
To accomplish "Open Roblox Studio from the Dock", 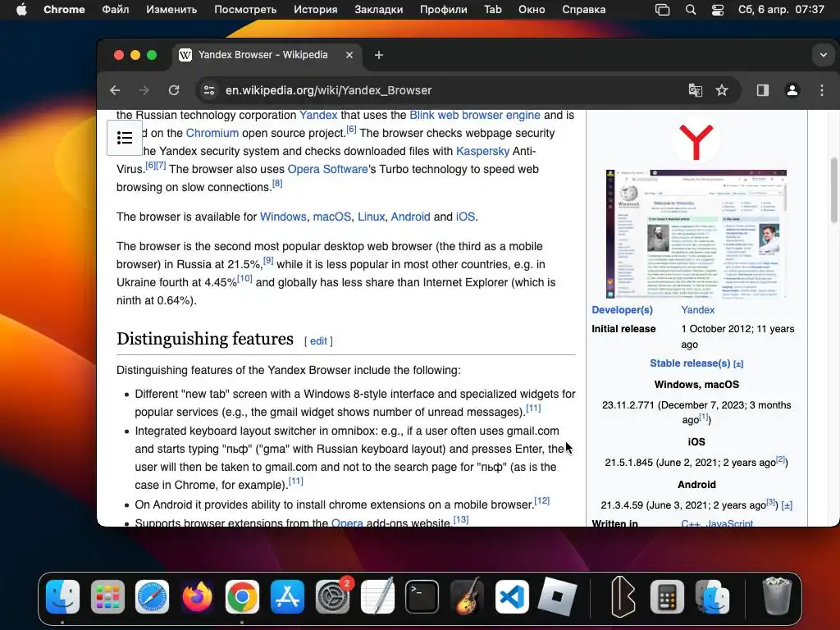I will pyautogui.click(x=557, y=596).
